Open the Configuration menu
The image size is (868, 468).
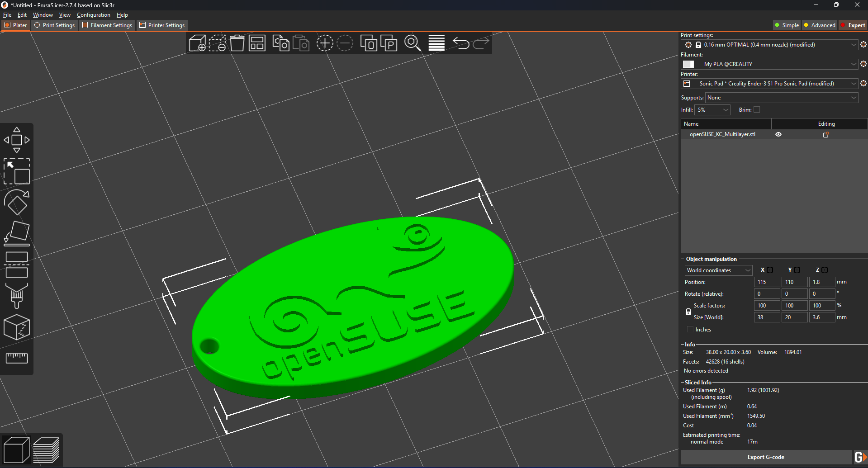pyautogui.click(x=93, y=15)
